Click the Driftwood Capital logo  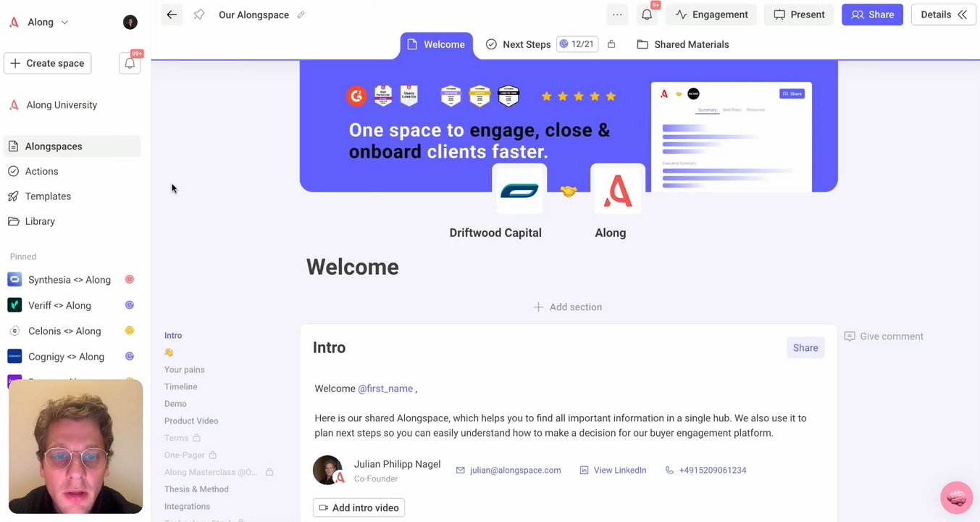click(519, 191)
